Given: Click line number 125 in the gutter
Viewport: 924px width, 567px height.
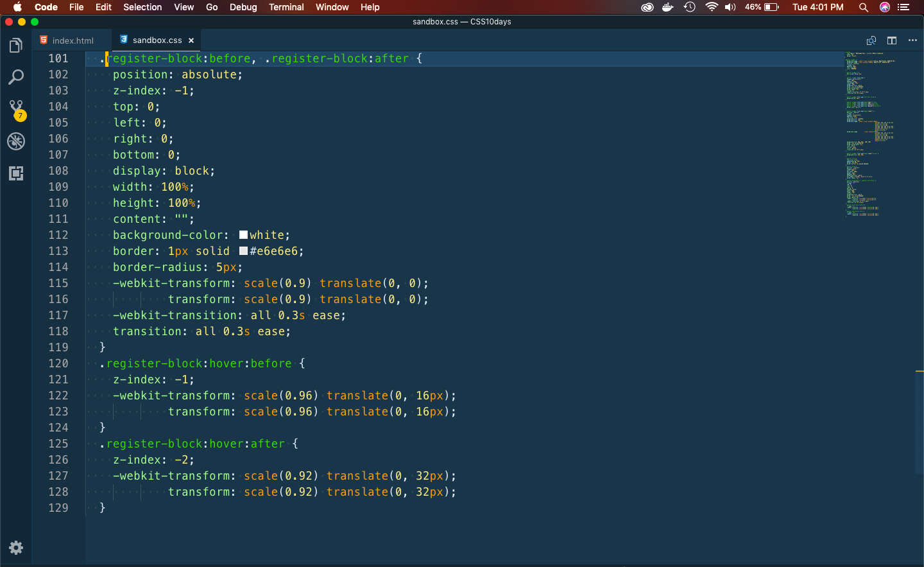Looking at the screenshot, I should coord(58,444).
